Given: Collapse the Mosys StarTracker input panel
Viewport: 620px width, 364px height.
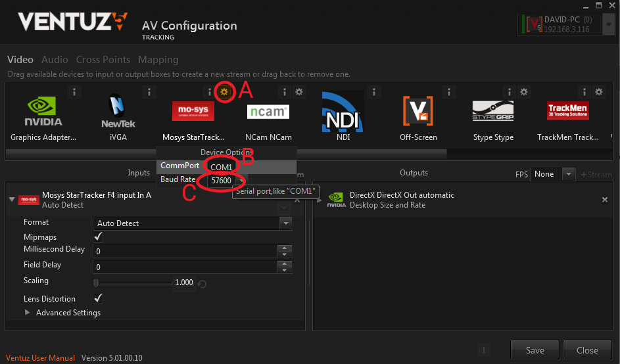Looking at the screenshot, I should pyautogui.click(x=12, y=199).
